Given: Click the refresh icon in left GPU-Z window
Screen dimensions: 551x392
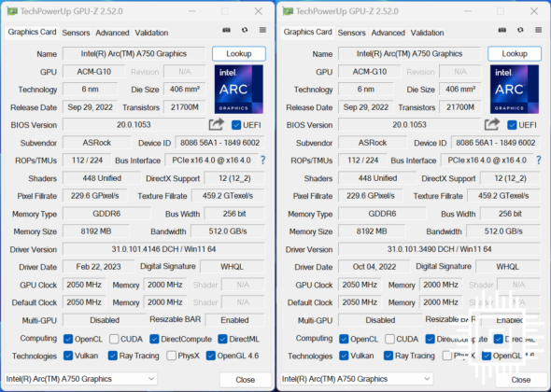Looking at the screenshot, I should tap(245, 30).
